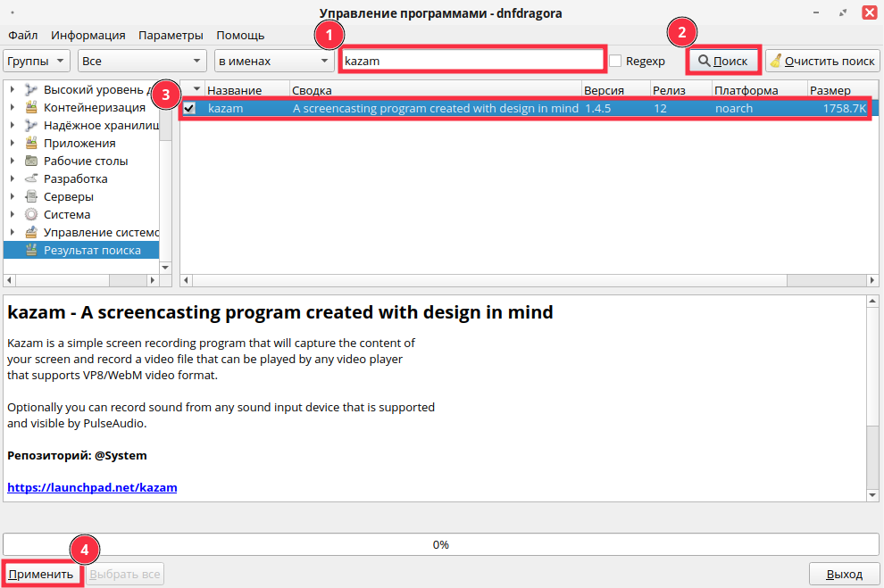Sort by the Релиз column header

(x=680, y=89)
